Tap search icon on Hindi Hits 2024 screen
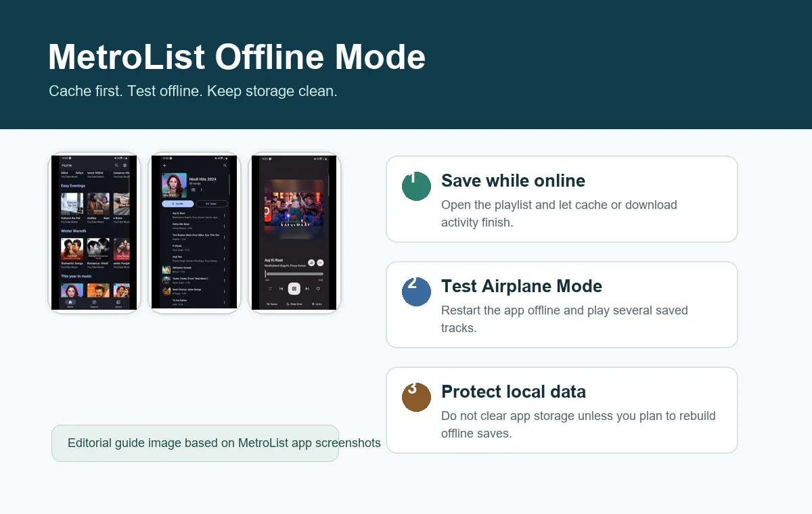 pyautogui.click(x=225, y=165)
